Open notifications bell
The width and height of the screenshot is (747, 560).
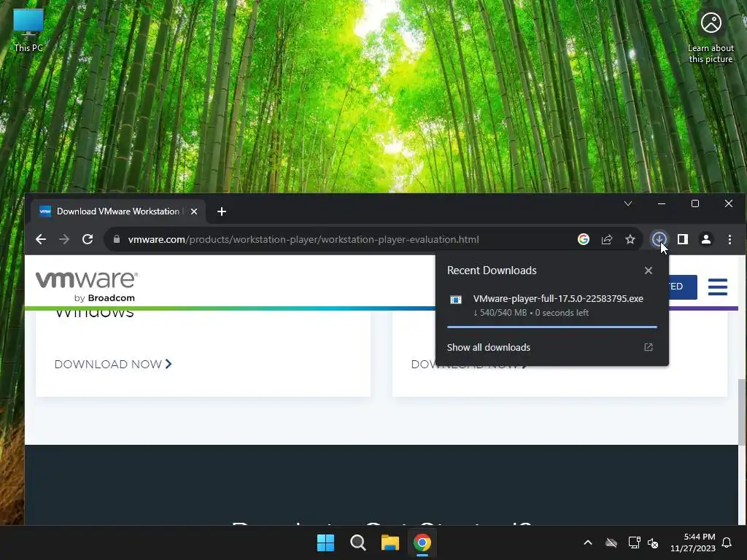727,542
